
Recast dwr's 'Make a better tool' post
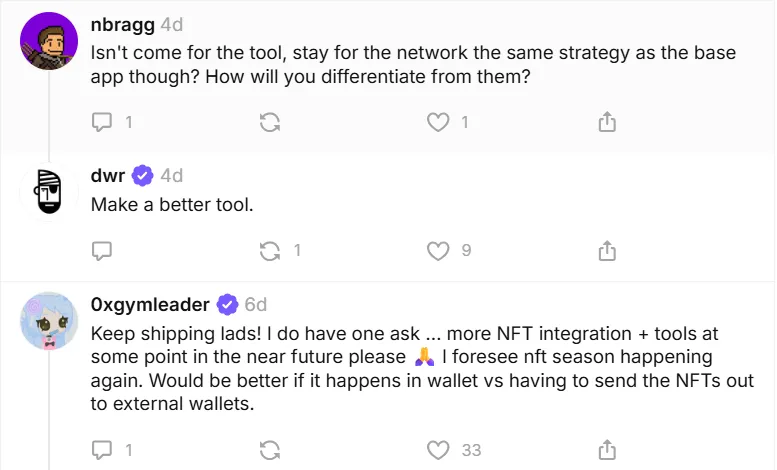click(269, 250)
